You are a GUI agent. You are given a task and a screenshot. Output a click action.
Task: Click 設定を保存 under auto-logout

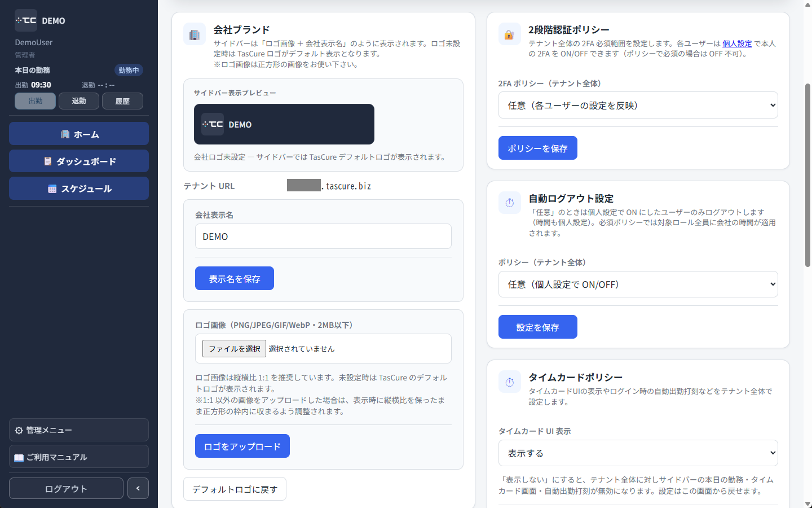pos(538,327)
